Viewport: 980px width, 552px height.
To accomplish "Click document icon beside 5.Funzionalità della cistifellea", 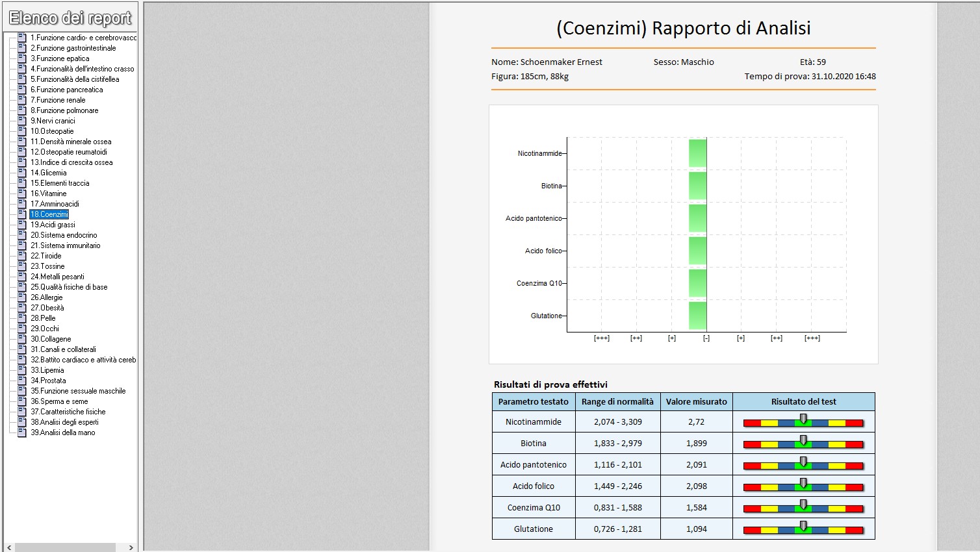I will coord(22,79).
